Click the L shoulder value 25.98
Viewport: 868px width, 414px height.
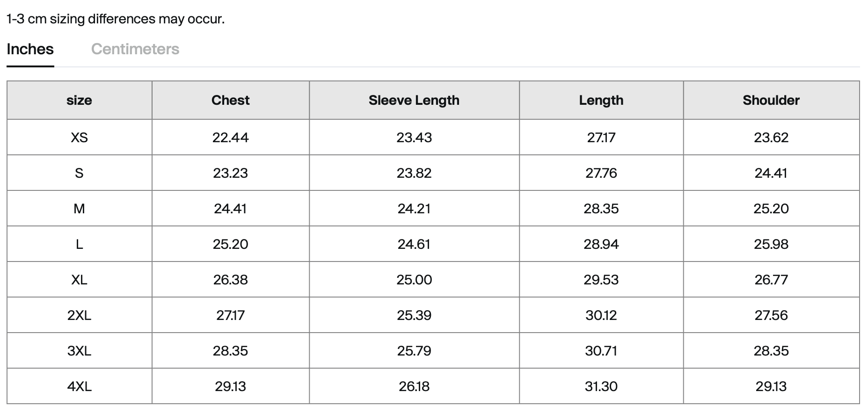pyautogui.click(x=771, y=244)
